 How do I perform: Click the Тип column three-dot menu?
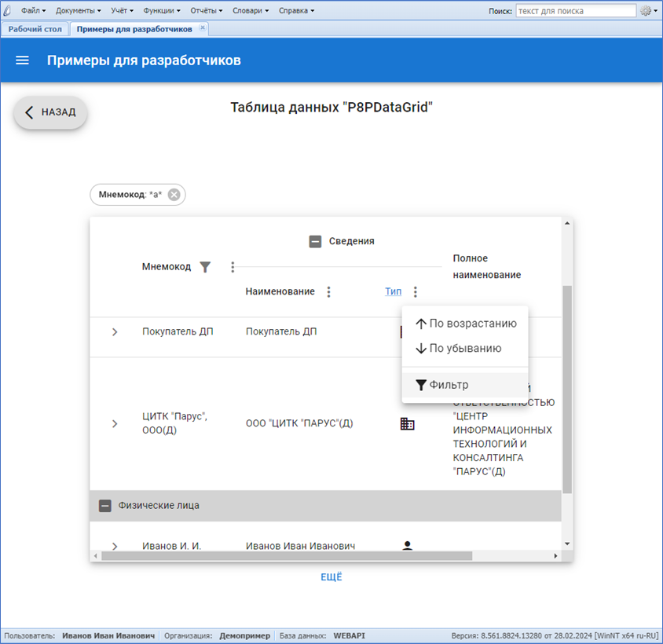pos(415,292)
